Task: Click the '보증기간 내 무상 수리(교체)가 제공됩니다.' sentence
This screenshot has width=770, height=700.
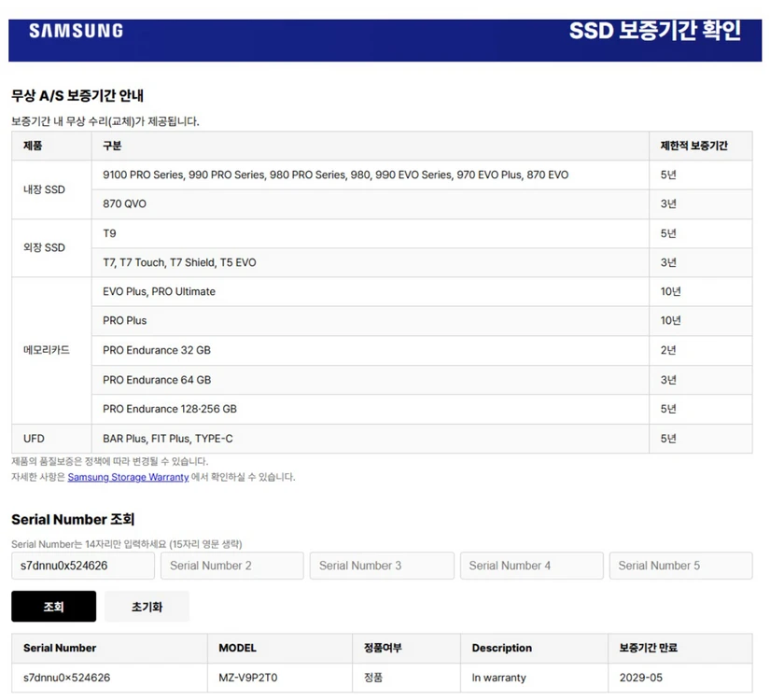Action: tap(105, 120)
